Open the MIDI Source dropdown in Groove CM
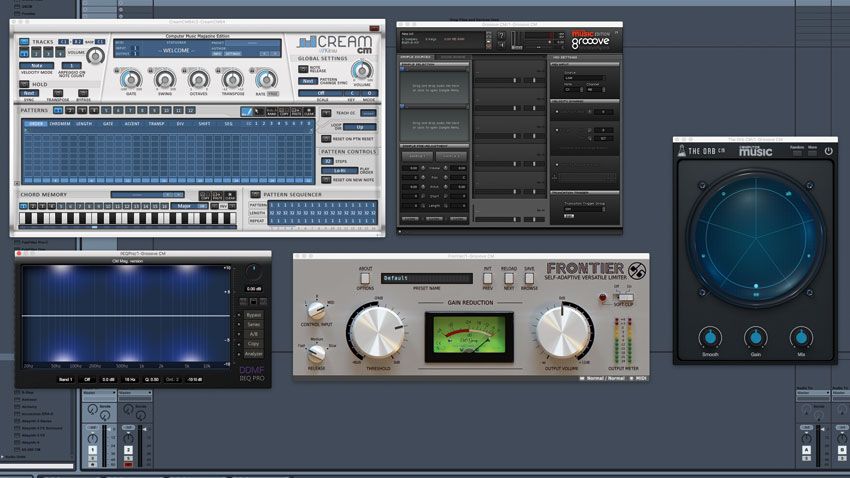Viewport: 850px width, 478px height. pyautogui.click(x=584, y=78)
